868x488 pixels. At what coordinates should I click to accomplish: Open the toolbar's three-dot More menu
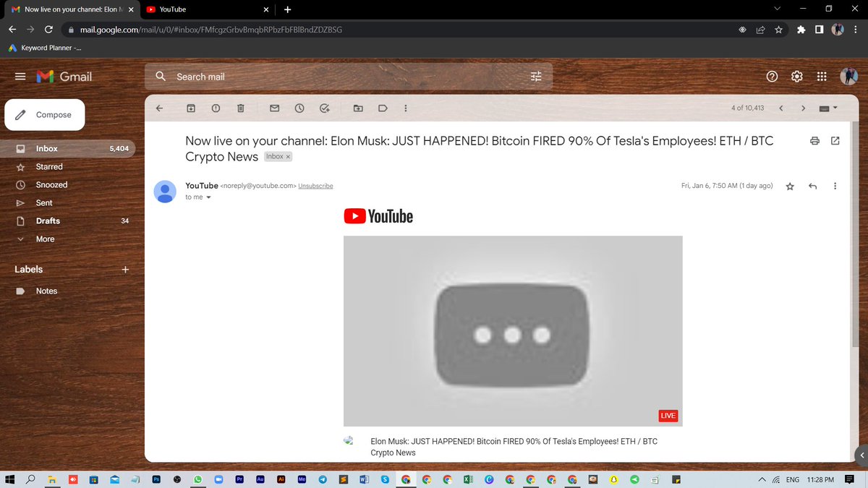click(x=405, y=108)
